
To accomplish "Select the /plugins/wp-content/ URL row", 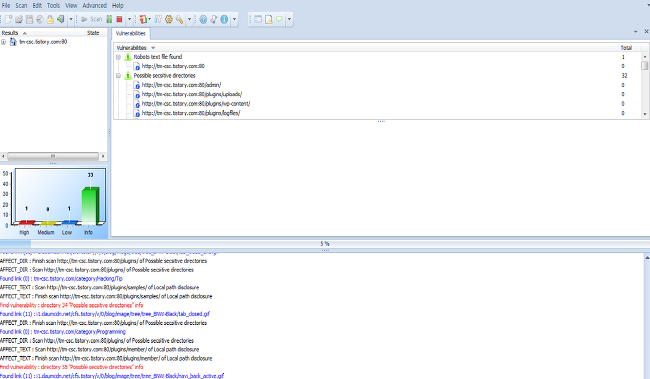I will [377, 104].
